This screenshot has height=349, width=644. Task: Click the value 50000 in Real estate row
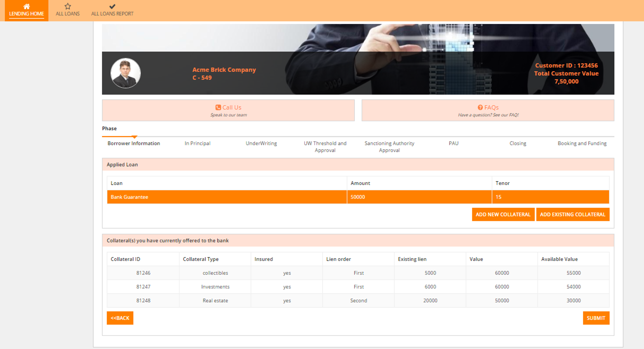click(x=502, y=301)
